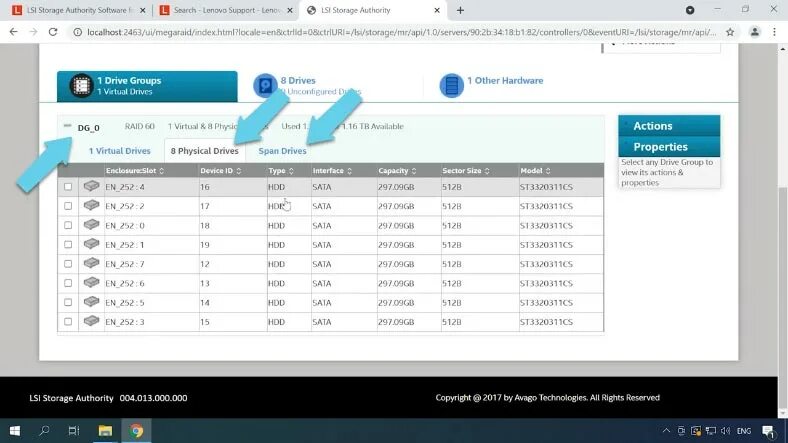Select drive icon for EN_252 : 3

pyautogui.click(x=91, y=321)
